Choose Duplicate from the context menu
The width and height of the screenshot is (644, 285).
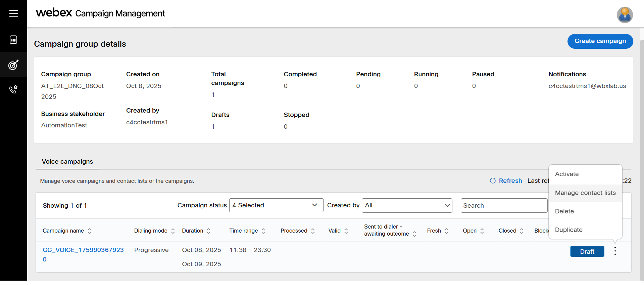coord(585,230)
